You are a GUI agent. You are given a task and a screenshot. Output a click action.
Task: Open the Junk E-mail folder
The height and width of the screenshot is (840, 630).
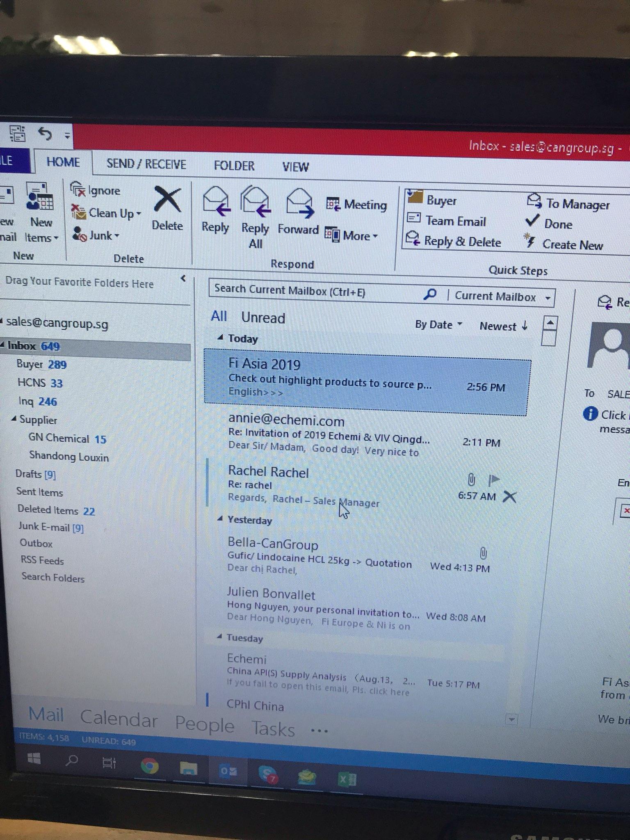tap(51, 527)
